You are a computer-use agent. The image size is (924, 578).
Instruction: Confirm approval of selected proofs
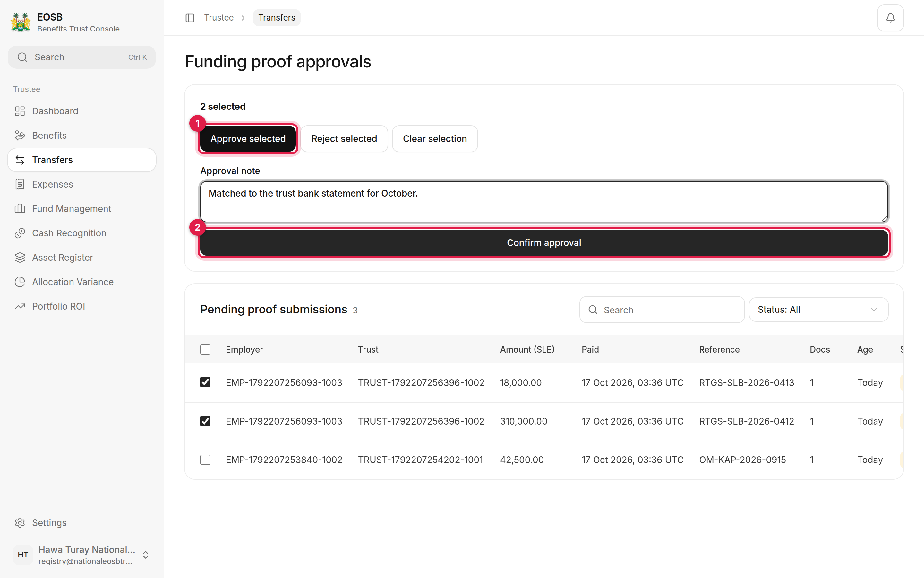pos(544,243)
